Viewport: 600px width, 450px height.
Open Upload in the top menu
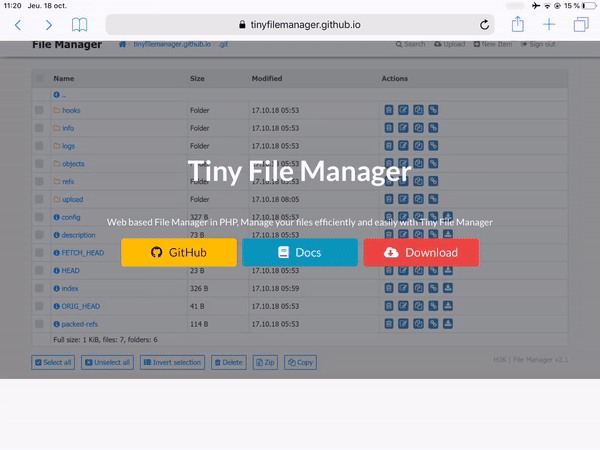click(x=450, y=44)
